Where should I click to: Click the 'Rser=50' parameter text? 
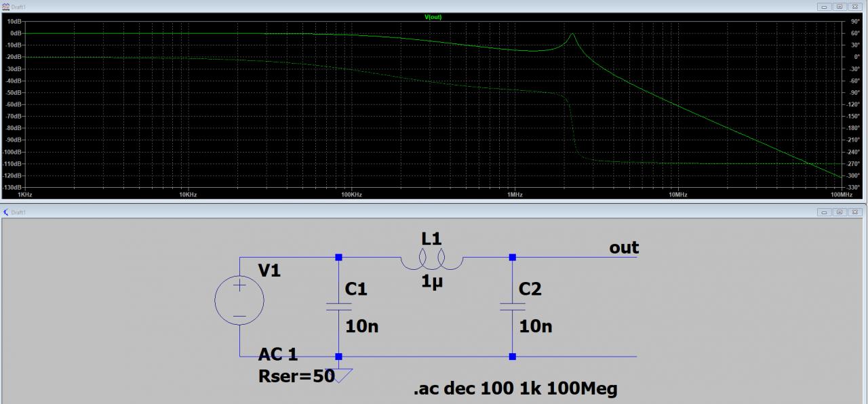(x=296, y=376)
